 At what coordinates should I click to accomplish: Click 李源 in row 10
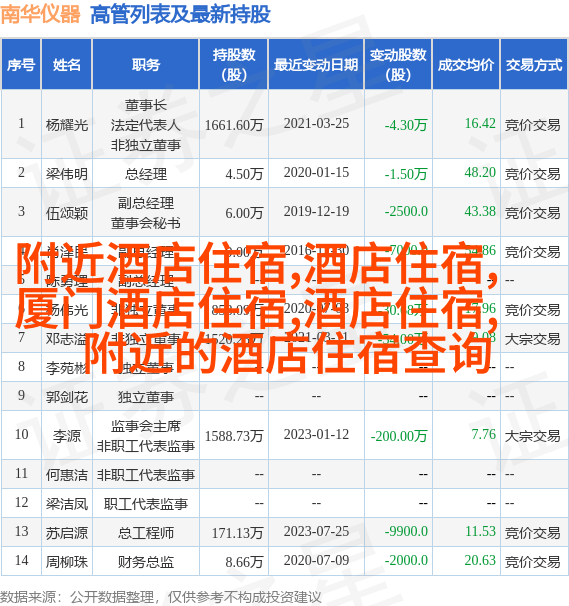coord(66,436)
